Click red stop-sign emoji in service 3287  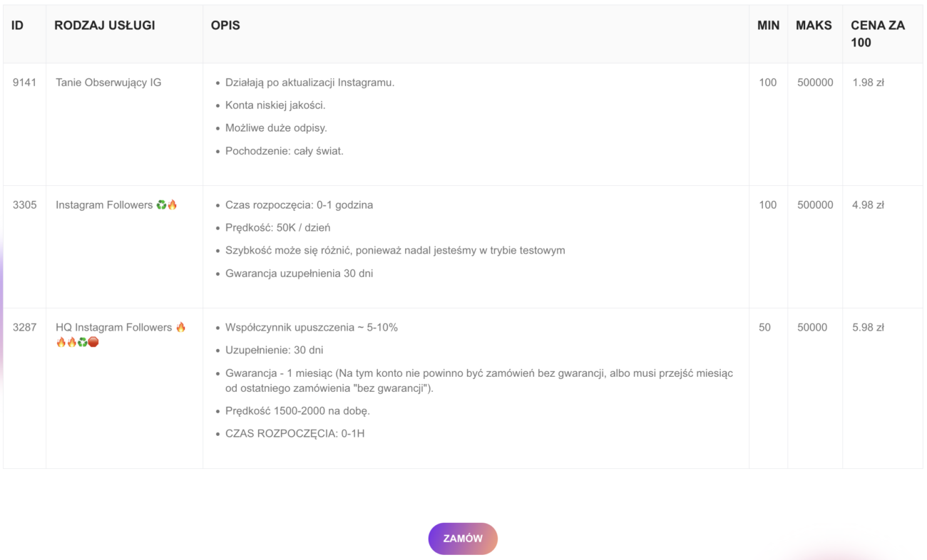93,342
